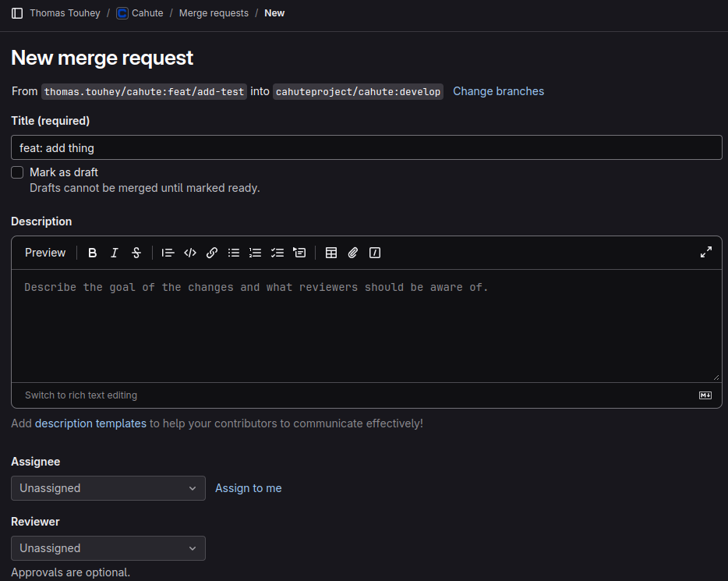
Task: Attach a file using the paperclip icon
Action: pos(352,253)
